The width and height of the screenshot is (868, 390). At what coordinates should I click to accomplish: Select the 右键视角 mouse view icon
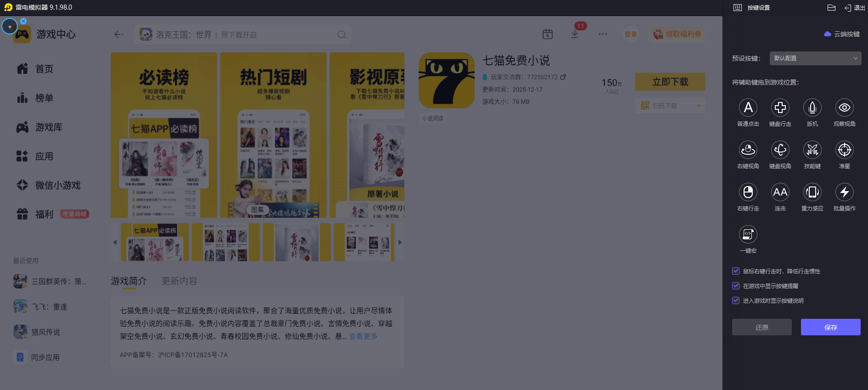tap(748, 150)
